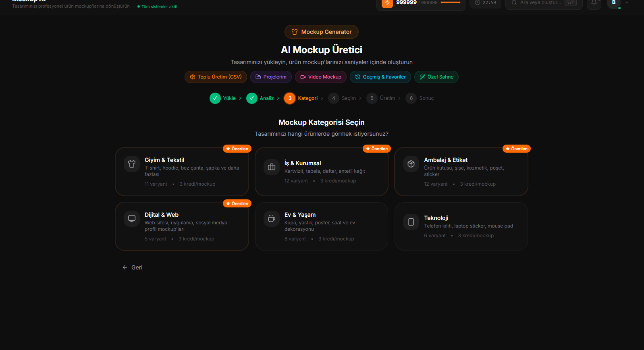Go to the Yükle step checkmark
644x350 pixels.
point(215,98)
